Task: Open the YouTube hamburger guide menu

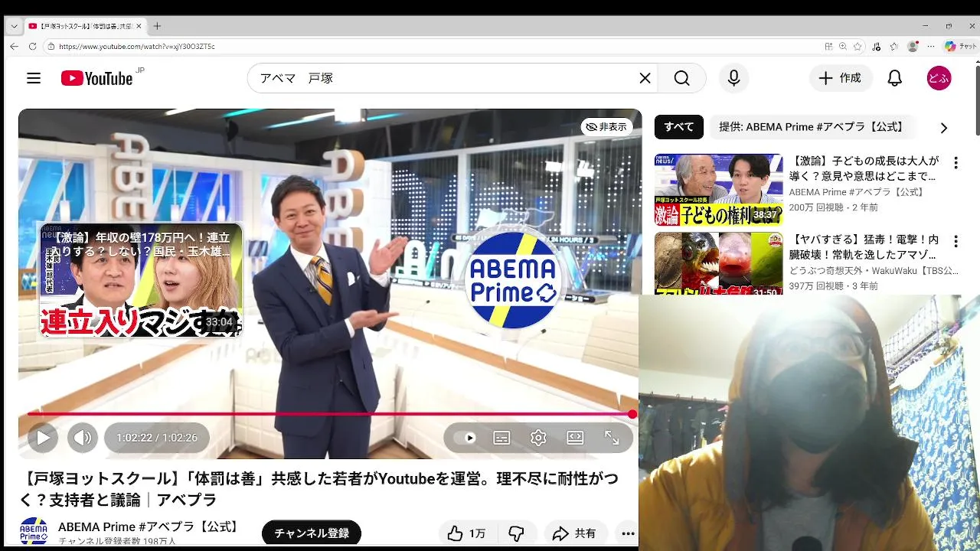Action: point(33,78)
